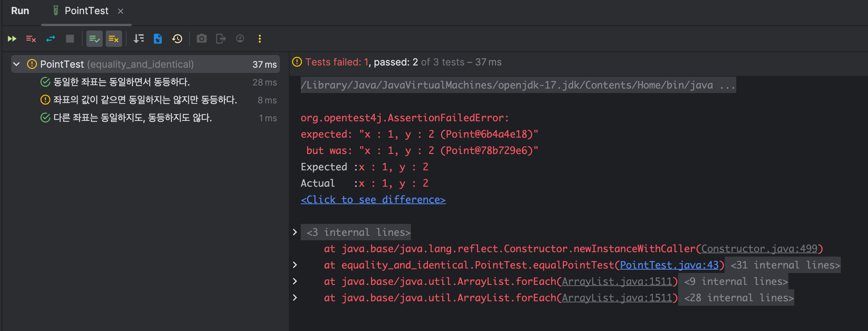Screen dimensions: 868x331
Task: Import tests from file icon
Action: pos(158,39)
